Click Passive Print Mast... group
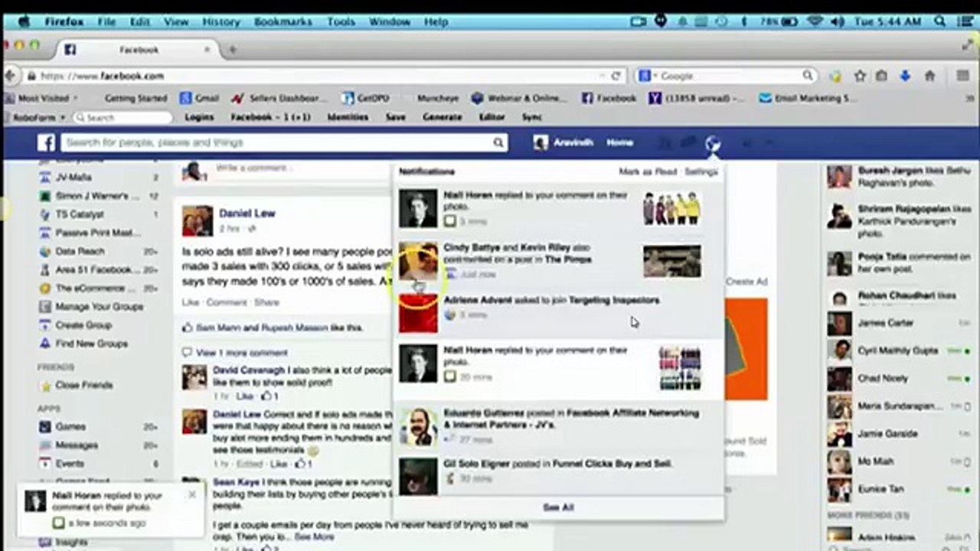This screenshot has height=551, width=980. point(98,233)
